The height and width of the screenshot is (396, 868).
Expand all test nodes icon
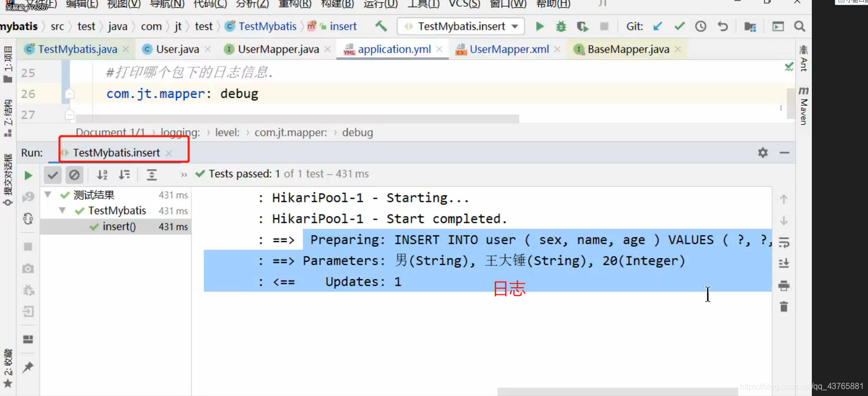click(152, 175)
